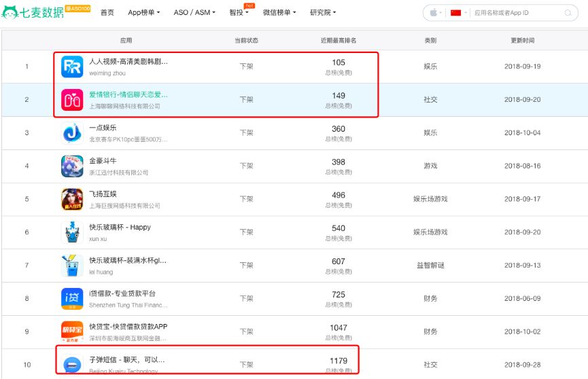
Task: Click developer name weiming zhou
Action: click(107, 73)
